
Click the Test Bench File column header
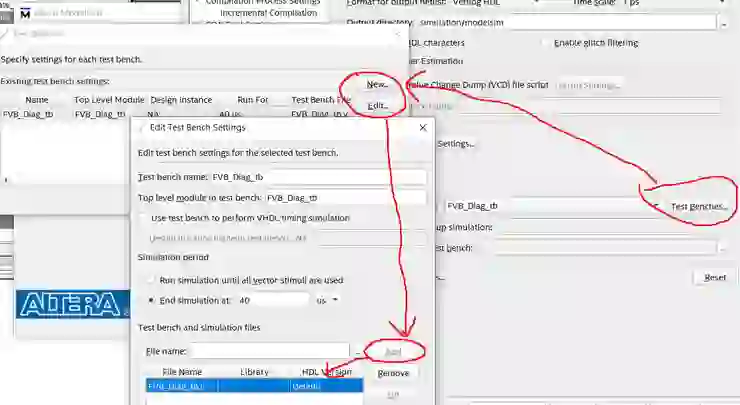coord(321,100)
